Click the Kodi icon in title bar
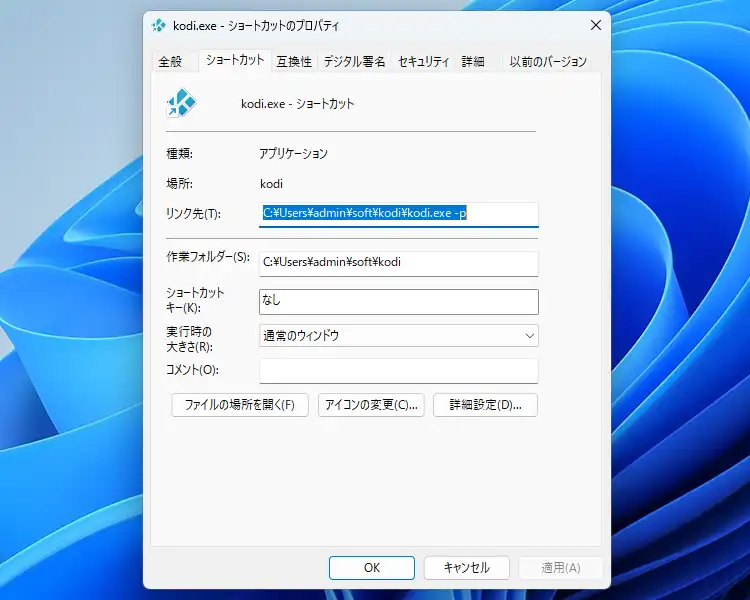 click(x=158, y=25)
